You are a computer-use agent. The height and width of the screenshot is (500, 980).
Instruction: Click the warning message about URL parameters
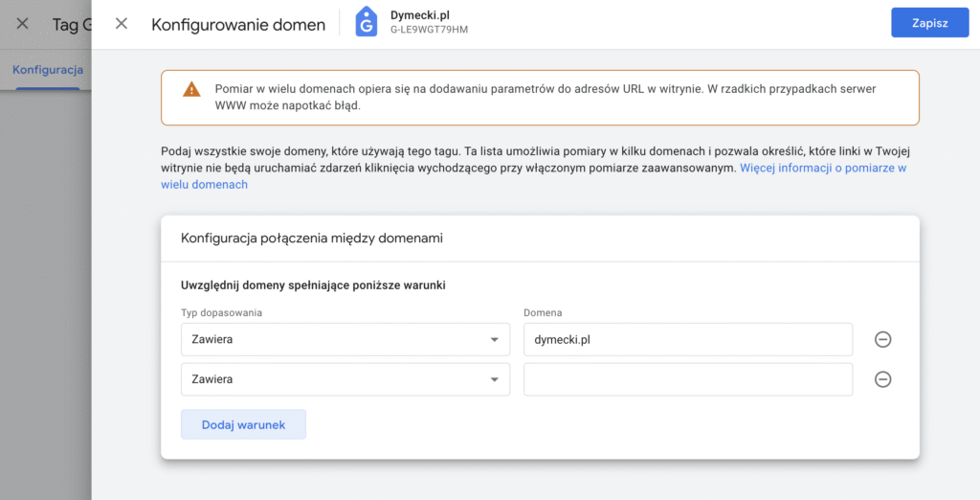pyautogui.click(x=545, y=97)
